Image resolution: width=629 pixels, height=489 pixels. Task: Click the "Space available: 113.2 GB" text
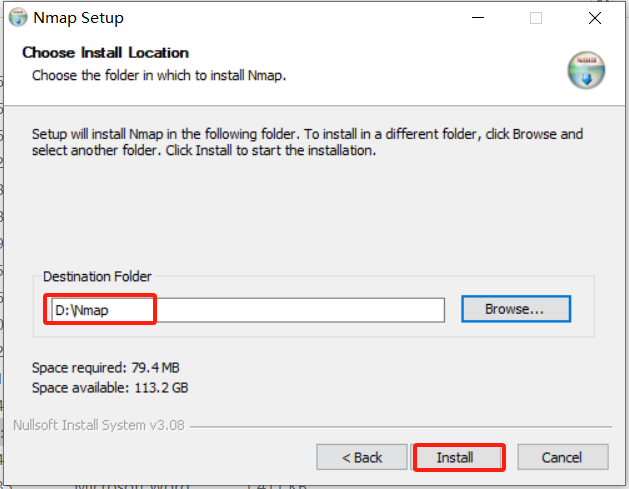[110, 387]
